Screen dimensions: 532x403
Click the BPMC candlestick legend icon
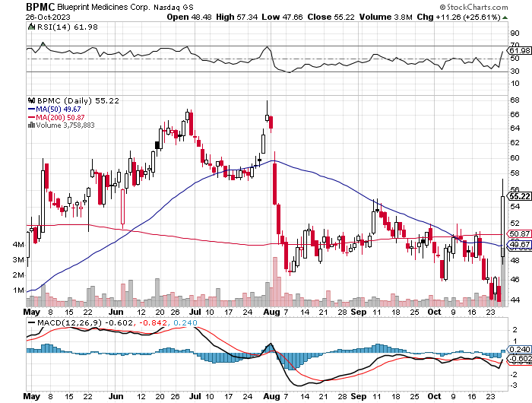(30, 100)
